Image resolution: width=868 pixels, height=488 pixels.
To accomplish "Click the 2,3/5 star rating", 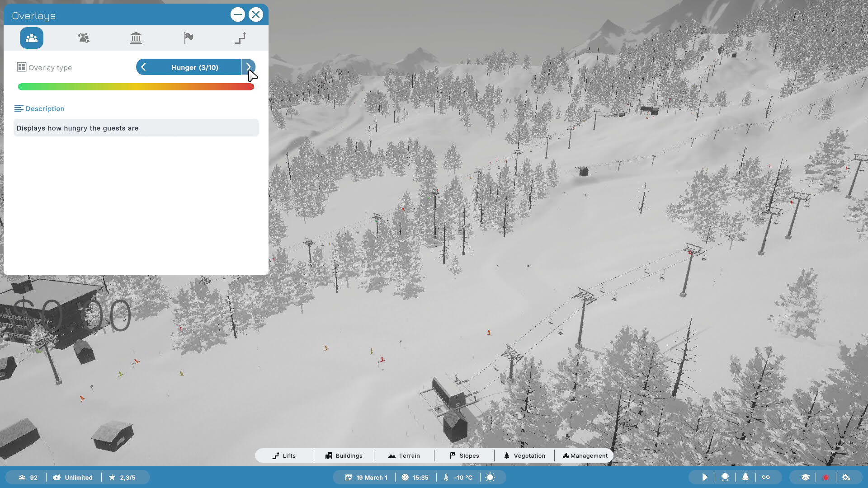I will pyautogui.click(x=122, y=478).
